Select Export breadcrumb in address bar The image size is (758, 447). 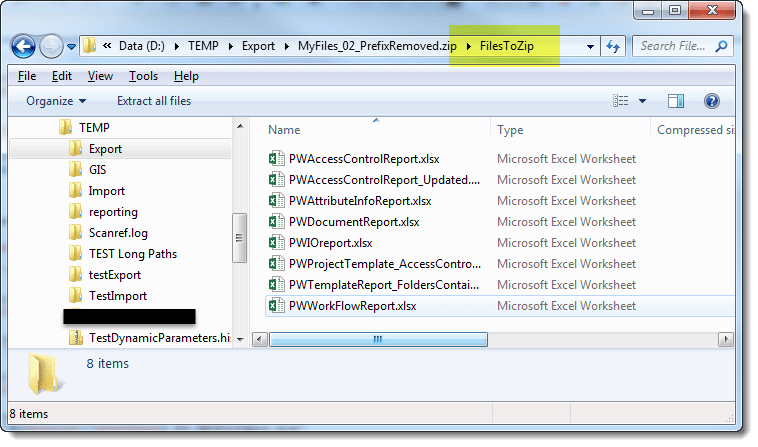(258, 46)
